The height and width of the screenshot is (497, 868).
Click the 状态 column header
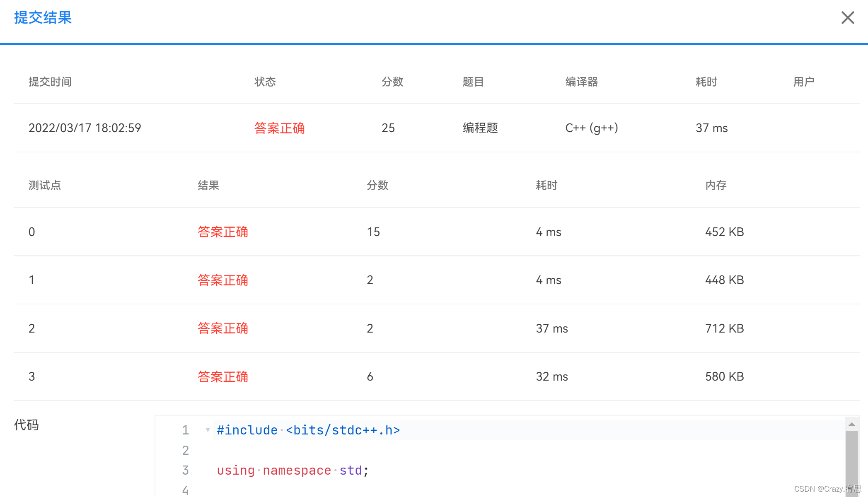[x=265, y=82]
